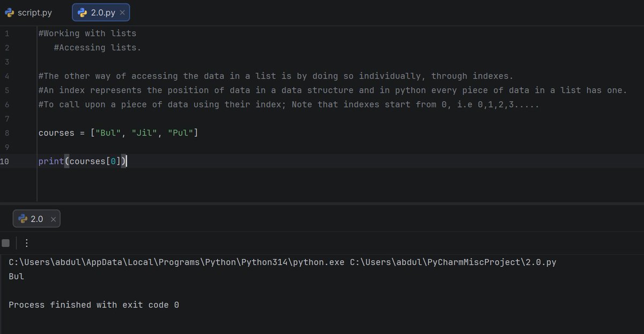The image size is (644, 334).
Task: Click the Python icon on script.py tab
Action: tap(9, 12)
